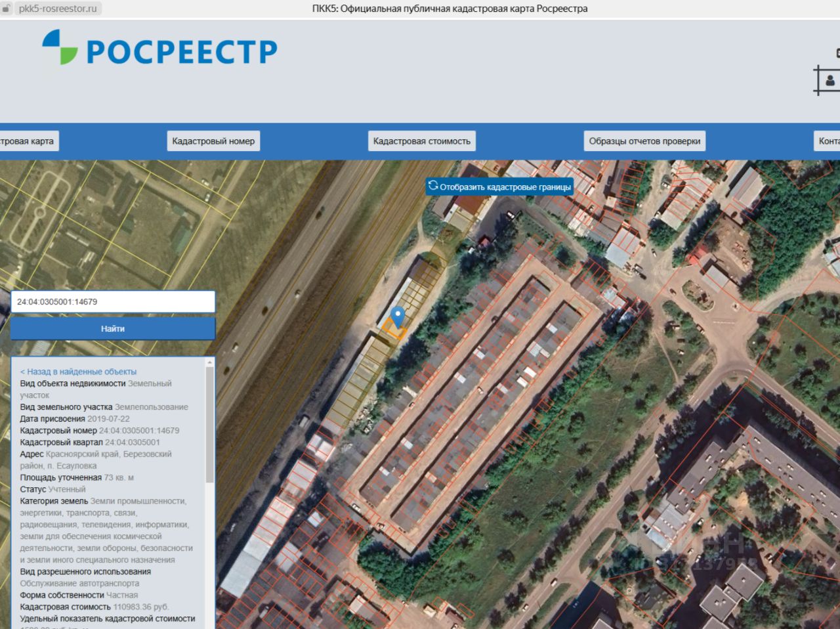
Task: Click Кадастровый квартал value 24:04:0305001
Action: pyautogui.click(x=133, y=443)
